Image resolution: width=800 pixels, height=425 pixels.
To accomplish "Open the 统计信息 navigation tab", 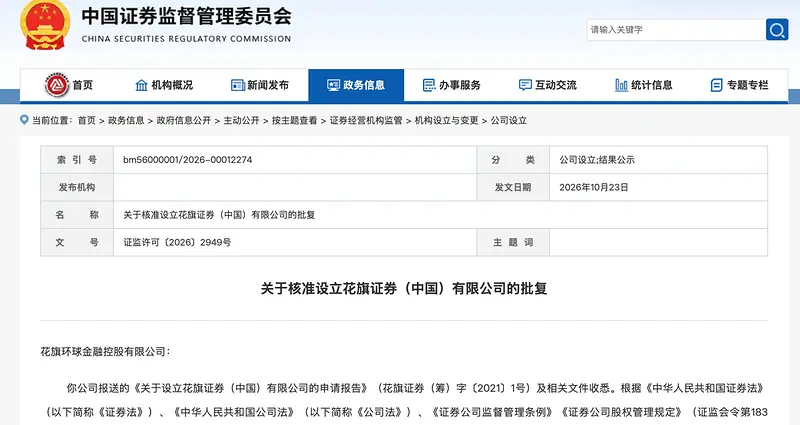I will (x=644, y=85).
